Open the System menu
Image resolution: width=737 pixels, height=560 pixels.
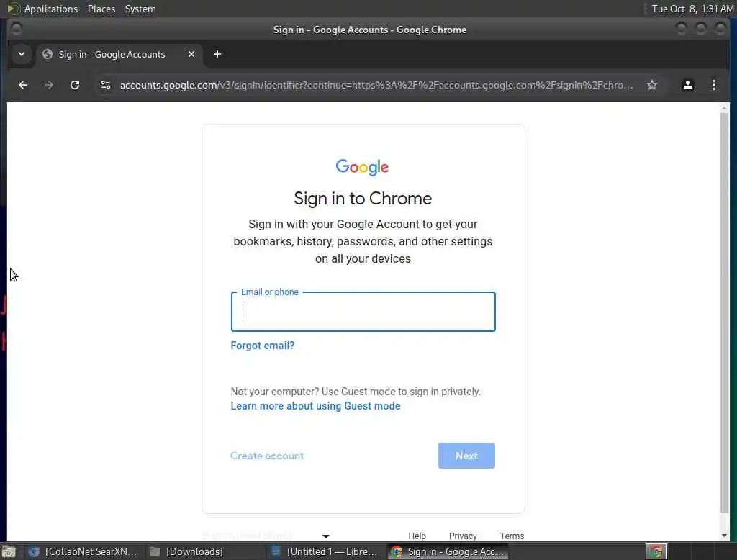[140, 9]
